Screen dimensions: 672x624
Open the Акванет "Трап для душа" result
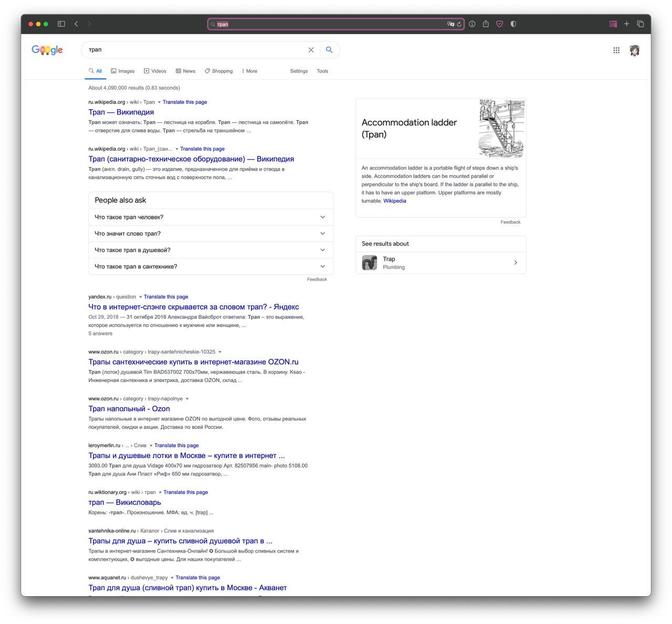[187, 588]
